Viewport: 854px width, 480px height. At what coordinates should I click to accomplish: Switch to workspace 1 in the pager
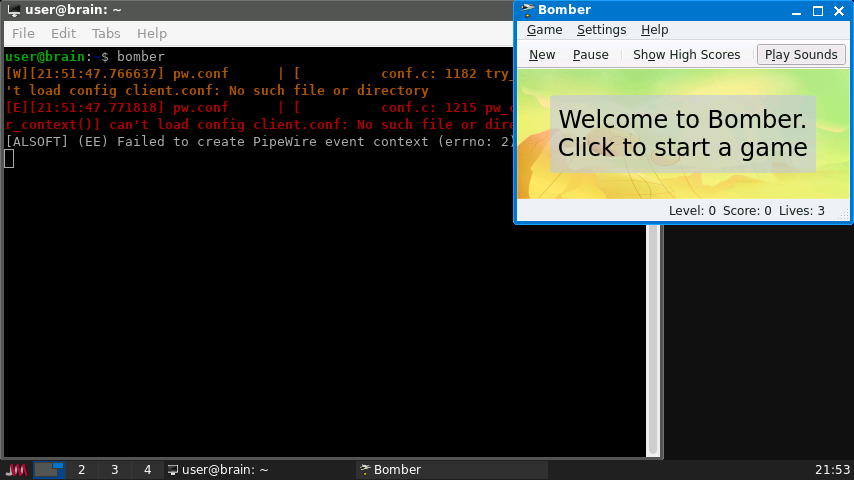(50, 470)
